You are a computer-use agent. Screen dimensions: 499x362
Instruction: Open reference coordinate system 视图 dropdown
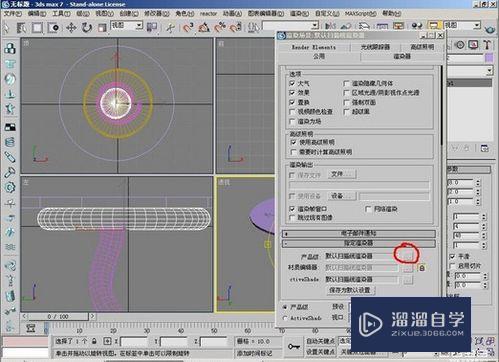[139, 25]
